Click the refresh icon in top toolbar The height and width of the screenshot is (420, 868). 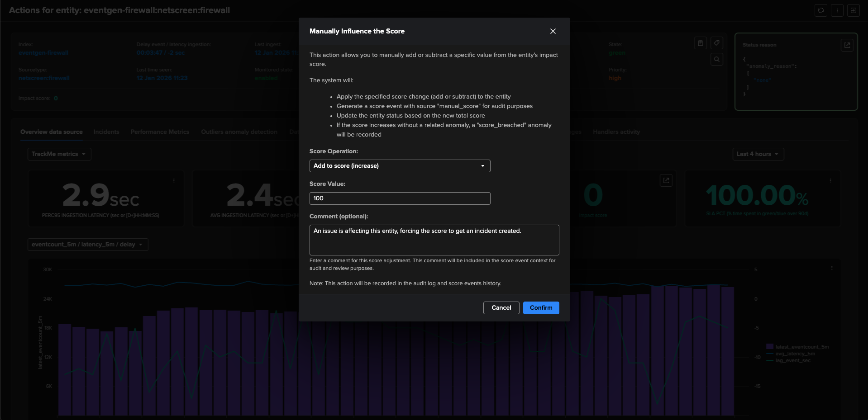[820, 10]
